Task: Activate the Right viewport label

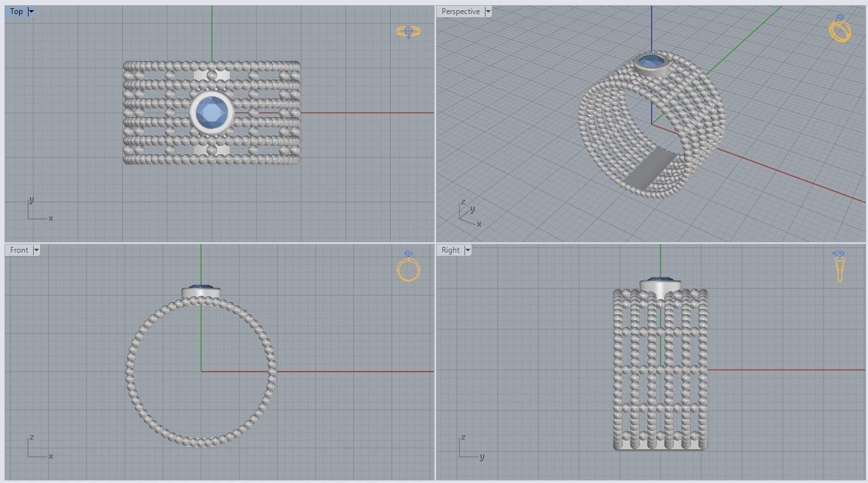Action: tap(451, 250)
